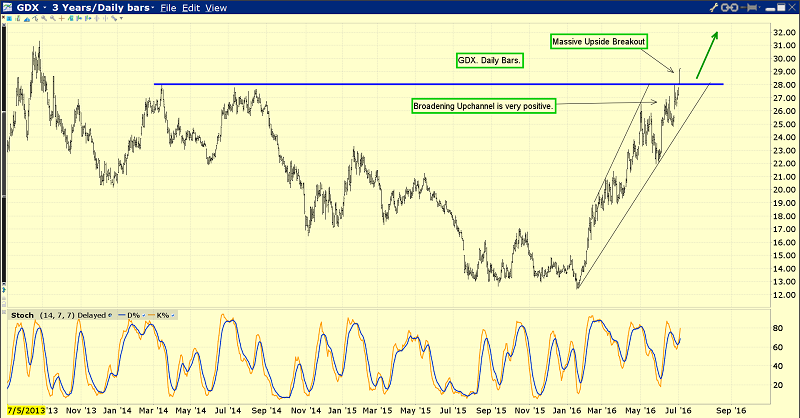
Task: Select the 'Broadening Upchannel is very positive' label
Action: click(482, 104)
